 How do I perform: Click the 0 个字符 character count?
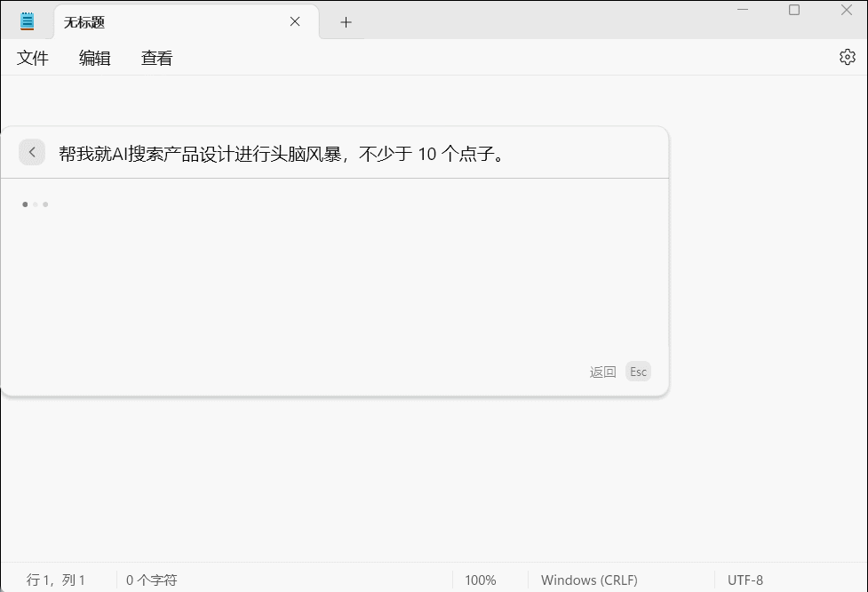(x=153, y=580)
